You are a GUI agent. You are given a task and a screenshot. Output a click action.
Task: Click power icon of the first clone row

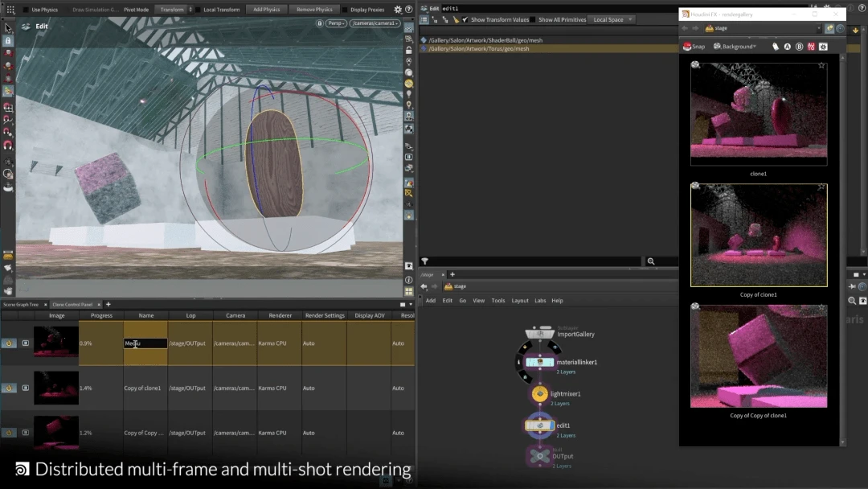9,343
